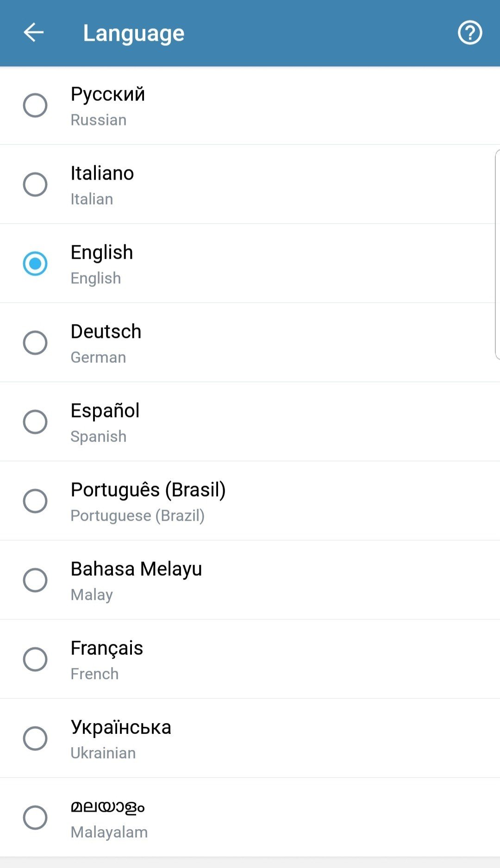Image resolution: width=500 pixels, height=868 pixels.
Task: Select the Malayalam radio button
Action: pos(35,818)
